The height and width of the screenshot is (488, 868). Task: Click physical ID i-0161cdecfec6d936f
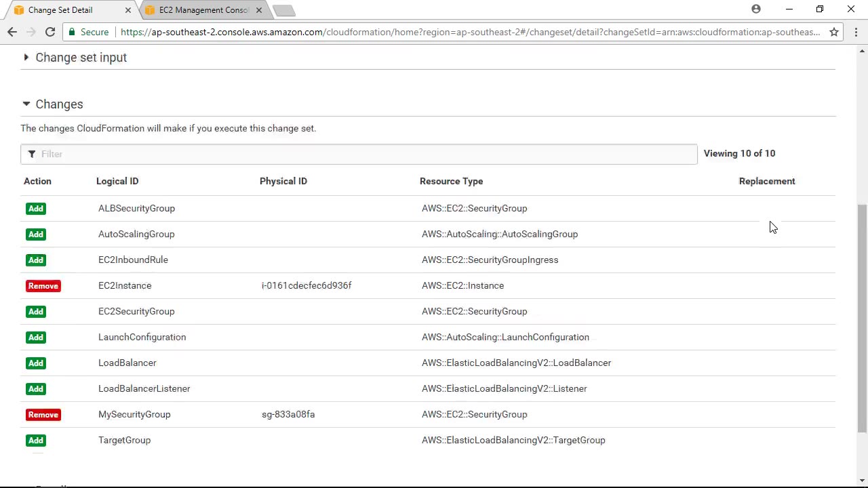tap(307, 285)
